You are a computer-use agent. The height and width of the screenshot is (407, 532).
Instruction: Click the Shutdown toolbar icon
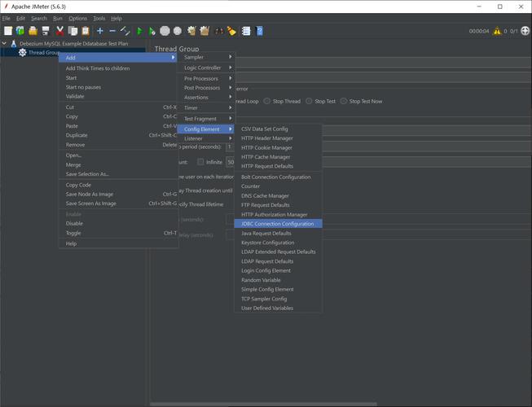point(178,31)
